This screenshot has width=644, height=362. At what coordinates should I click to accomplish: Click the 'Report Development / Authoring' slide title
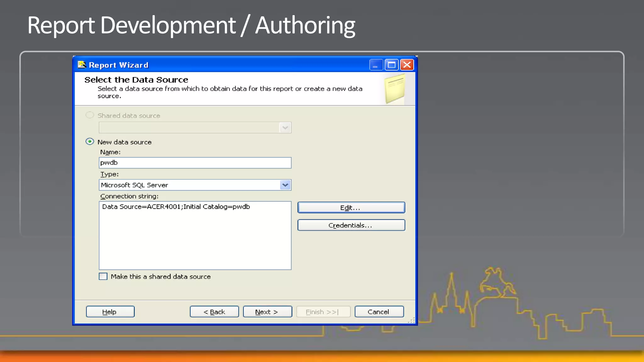191,25
